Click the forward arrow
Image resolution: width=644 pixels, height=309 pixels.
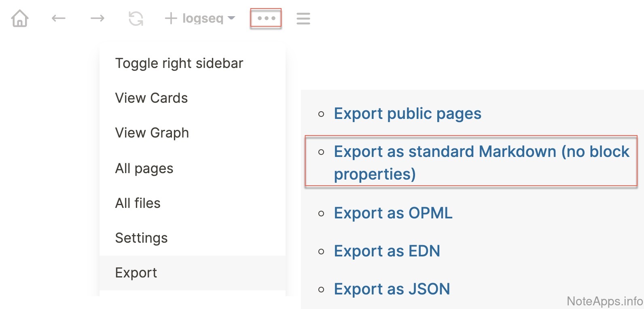click(97, 18)
